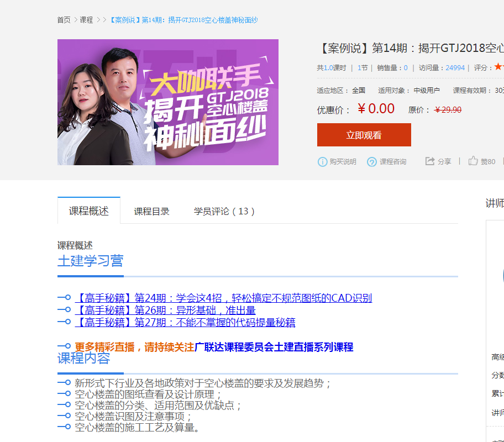The height and width of the screenshot is (442, 504).
Task: Switch to 学员评论 (13) tab
Action: tap(224, 211)
